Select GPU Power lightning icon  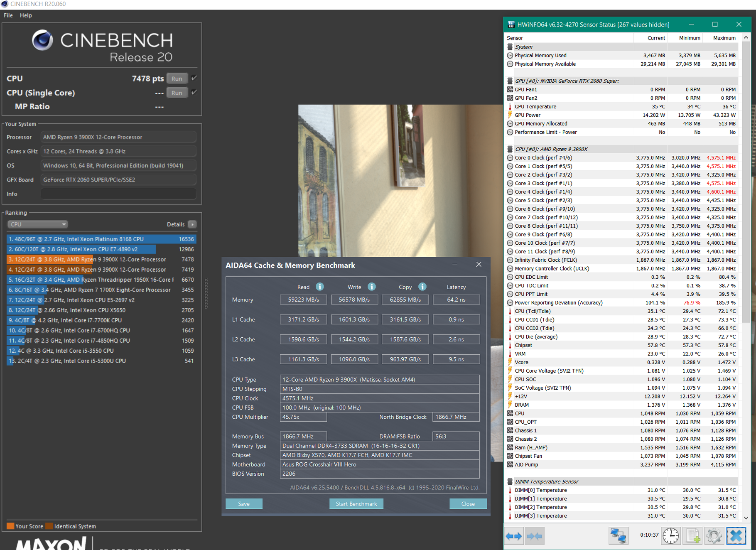tap(510, 115)
